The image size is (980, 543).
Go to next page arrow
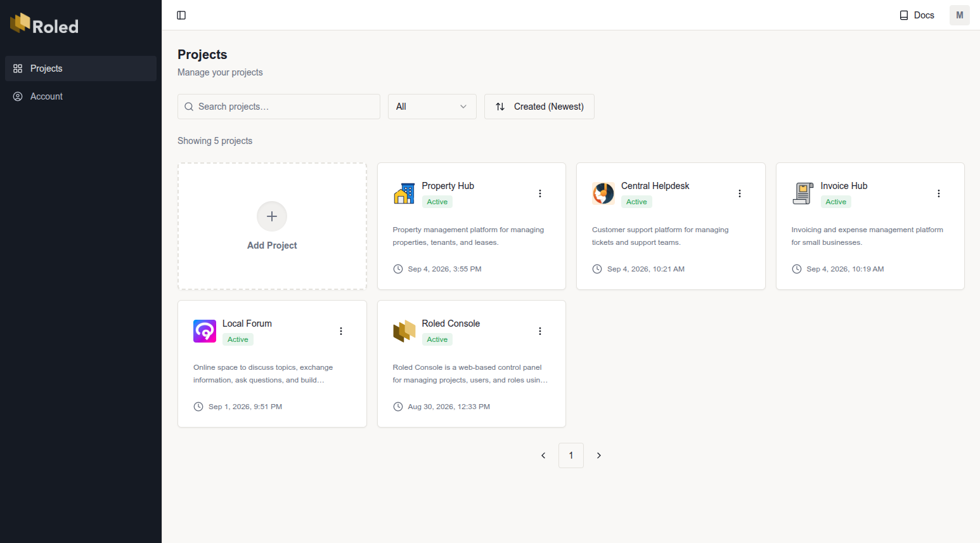pos(599,455)
